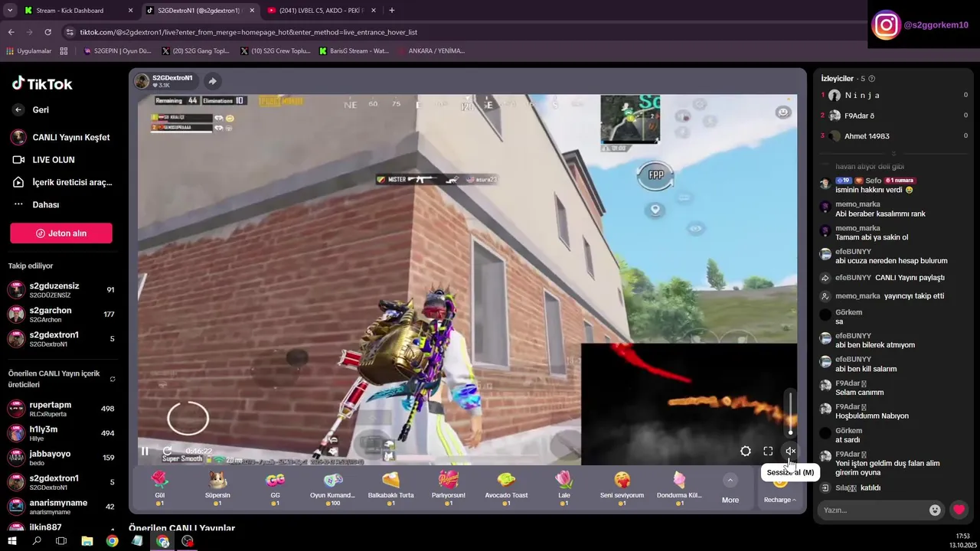980x551 pixels.
Task: Open recommended channel h1ly3m
Action: coord(61,433)
